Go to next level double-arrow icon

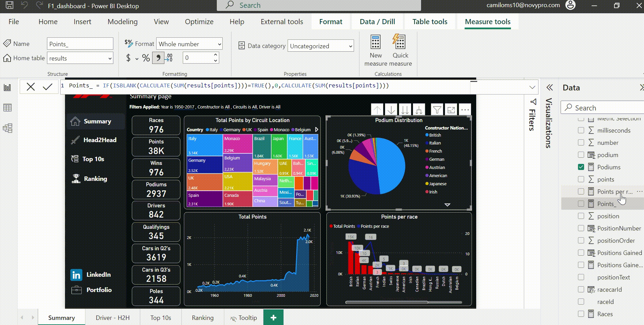click(x=405, y=110)
